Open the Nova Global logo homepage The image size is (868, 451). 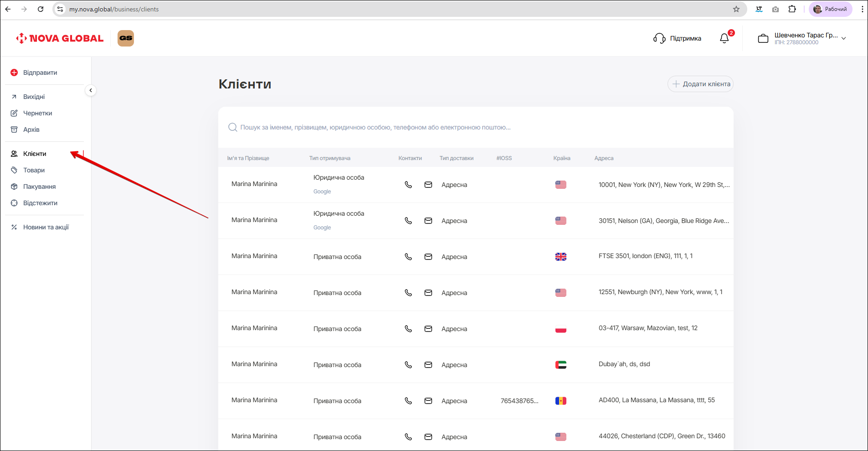[60, 38]
